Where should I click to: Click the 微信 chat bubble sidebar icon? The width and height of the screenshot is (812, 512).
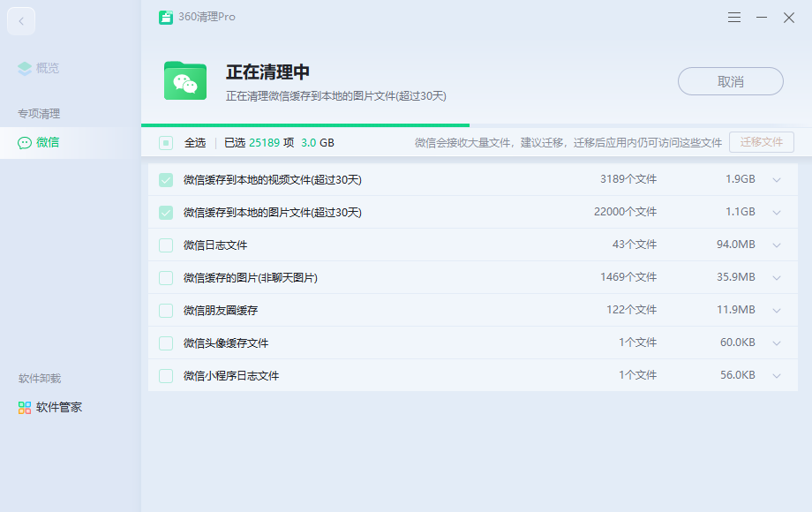pyautogui.click(x=25, y=142)
